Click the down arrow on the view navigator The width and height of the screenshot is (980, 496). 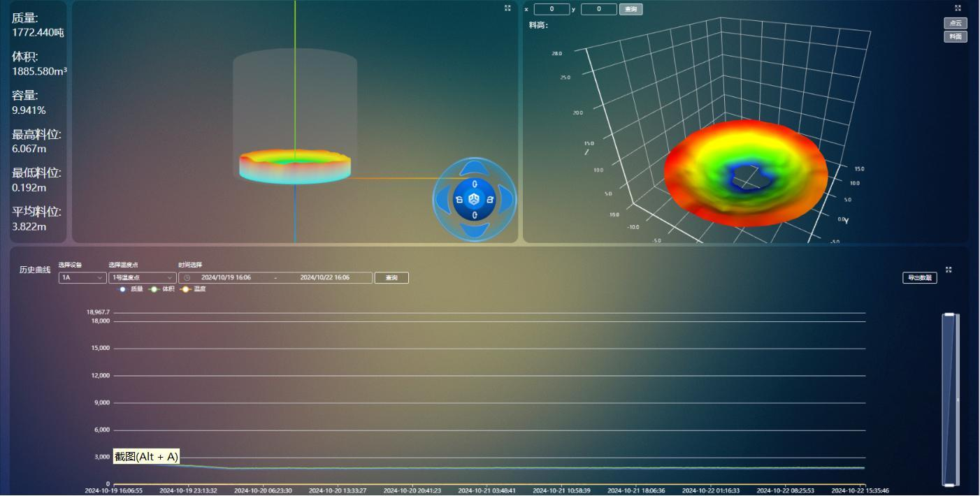[475, 230]
